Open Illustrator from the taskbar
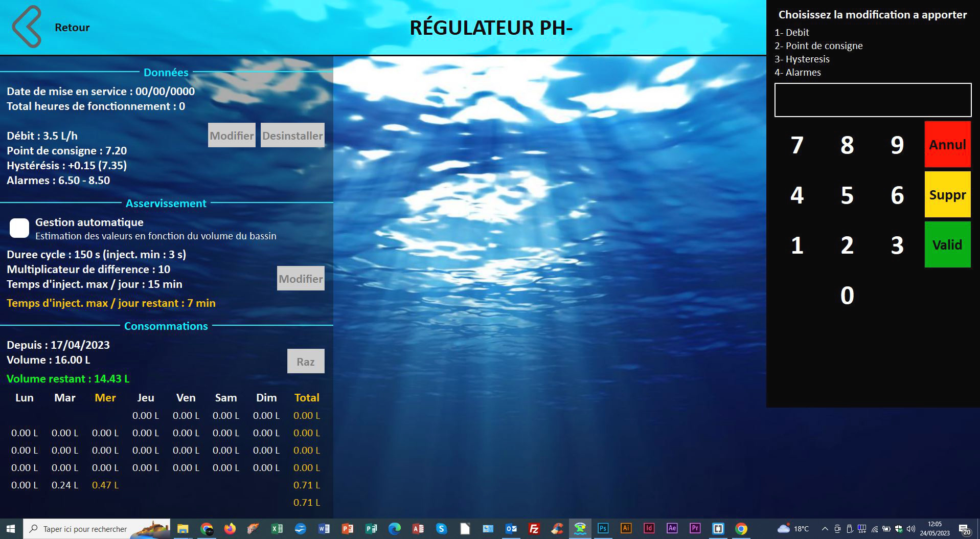The height and width of the screenshot is (539, 980). tap(625, 528)
